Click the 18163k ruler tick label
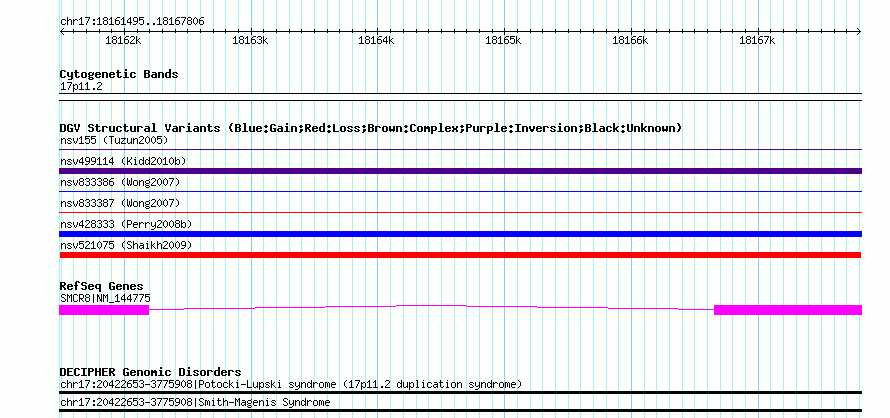890x418 pixels. click(250, 40)
